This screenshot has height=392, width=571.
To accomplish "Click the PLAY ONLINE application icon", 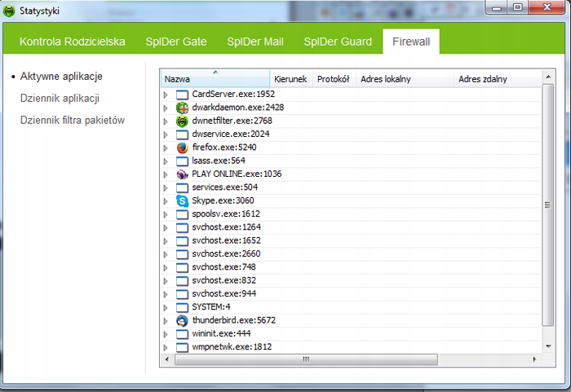I will tap(182, 174).
